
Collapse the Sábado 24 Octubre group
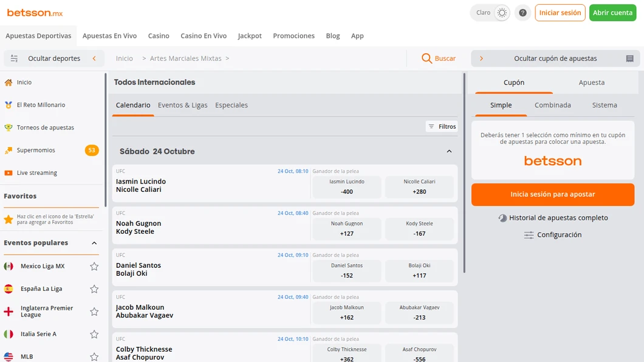click(449, 151)
